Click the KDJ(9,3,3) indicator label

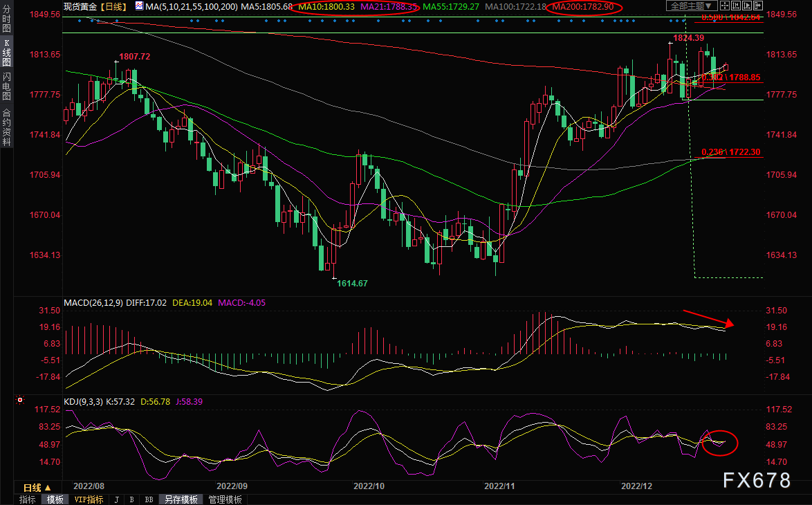point(84,401)
